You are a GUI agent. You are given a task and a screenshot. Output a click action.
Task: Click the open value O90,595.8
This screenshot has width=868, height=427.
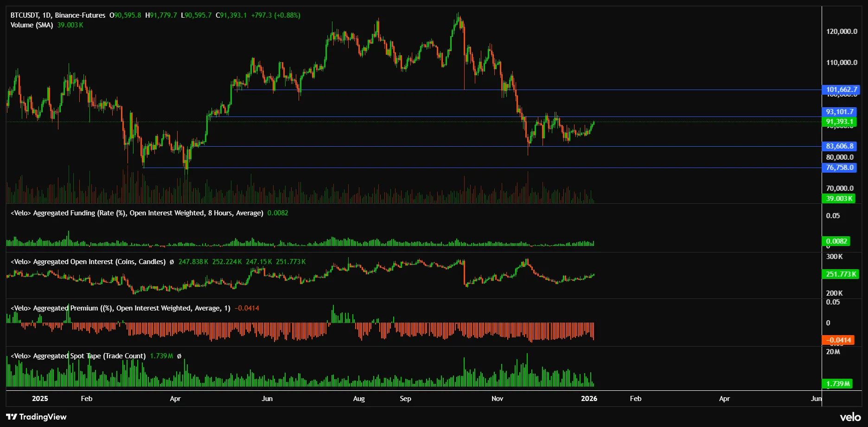click(125, 15)
